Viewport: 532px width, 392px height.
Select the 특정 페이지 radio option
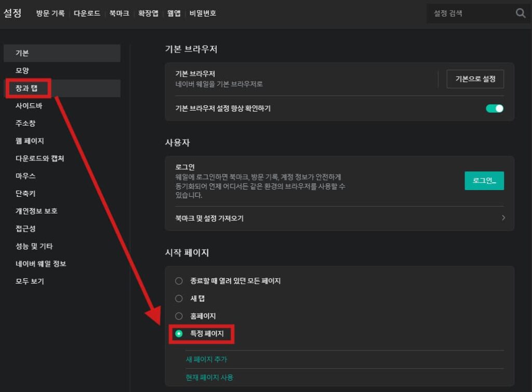179,334
